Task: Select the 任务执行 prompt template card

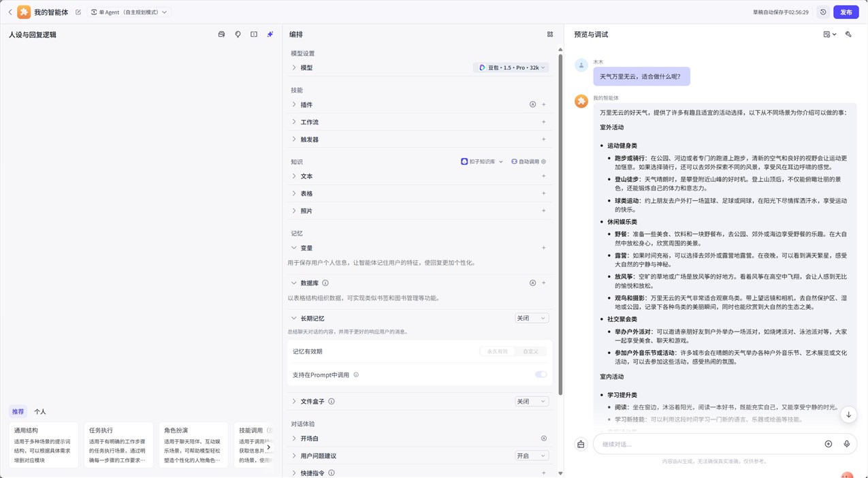Action: pos(118,445)
